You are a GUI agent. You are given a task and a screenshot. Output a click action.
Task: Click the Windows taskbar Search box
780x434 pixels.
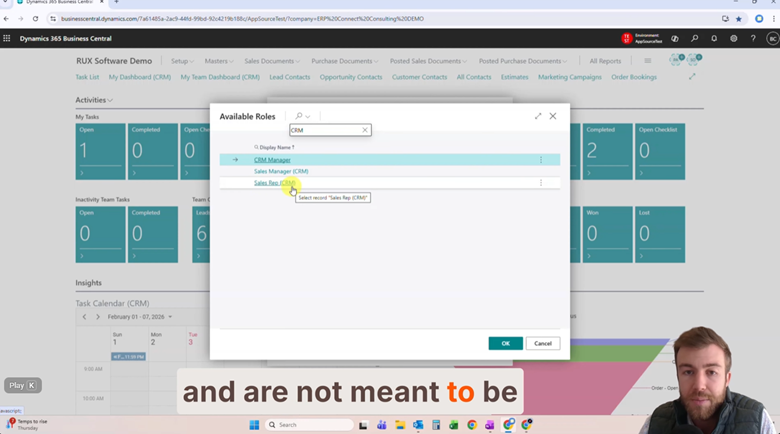pos(309,425)
